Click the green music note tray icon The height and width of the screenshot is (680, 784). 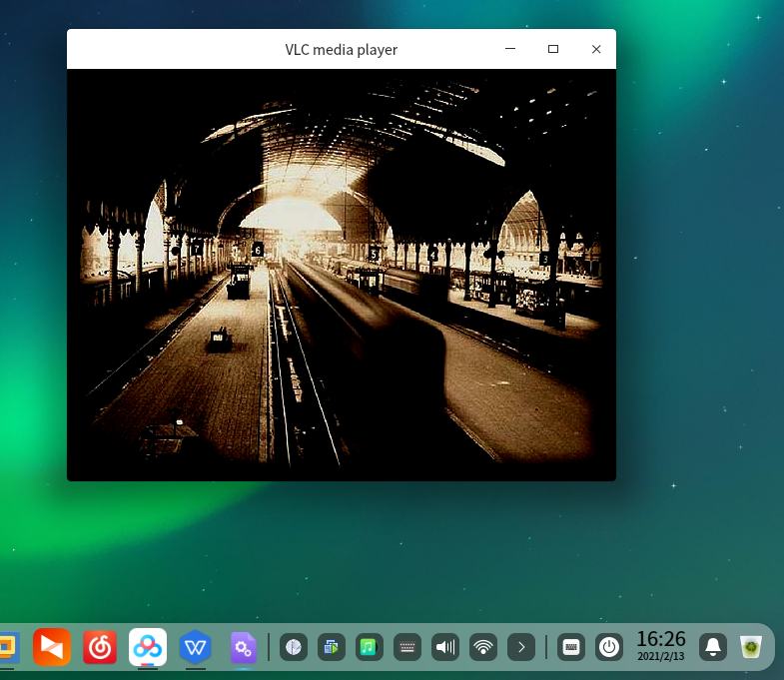(x=369, y=647)
